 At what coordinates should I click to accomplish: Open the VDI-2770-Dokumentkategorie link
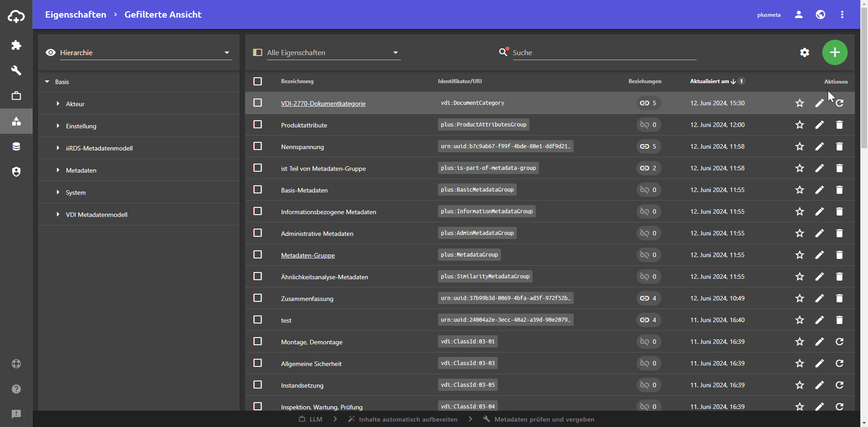click(x=323, y=103)
